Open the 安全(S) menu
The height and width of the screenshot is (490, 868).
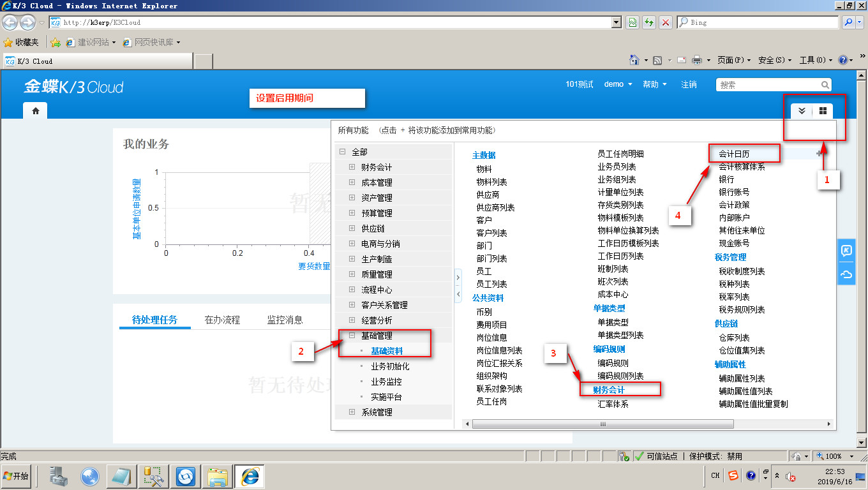click(x=775, y=60)
